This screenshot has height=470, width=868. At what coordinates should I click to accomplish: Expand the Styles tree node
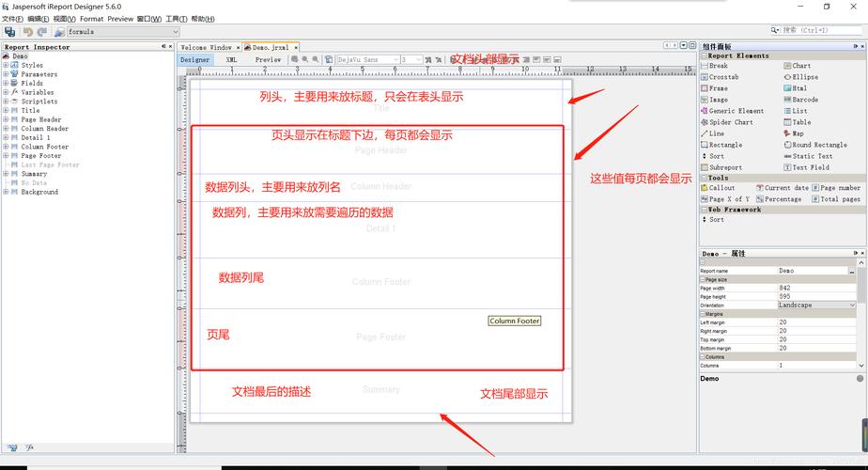coord(6,66)
